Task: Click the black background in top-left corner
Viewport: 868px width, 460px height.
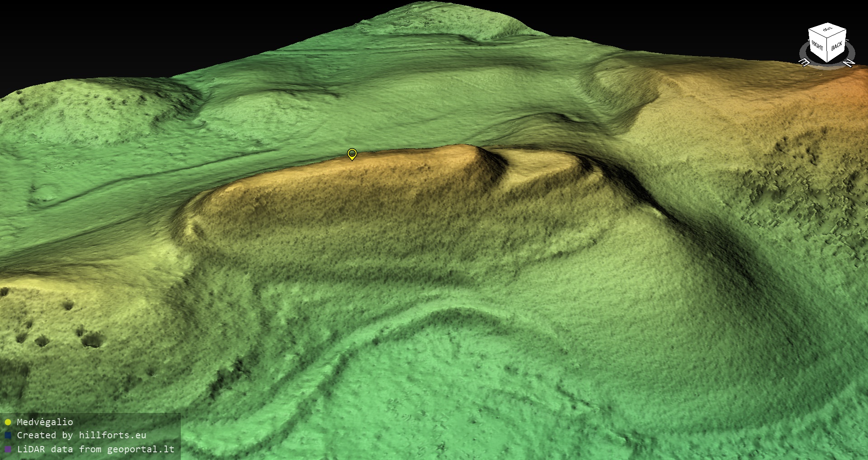Action: 68,27
